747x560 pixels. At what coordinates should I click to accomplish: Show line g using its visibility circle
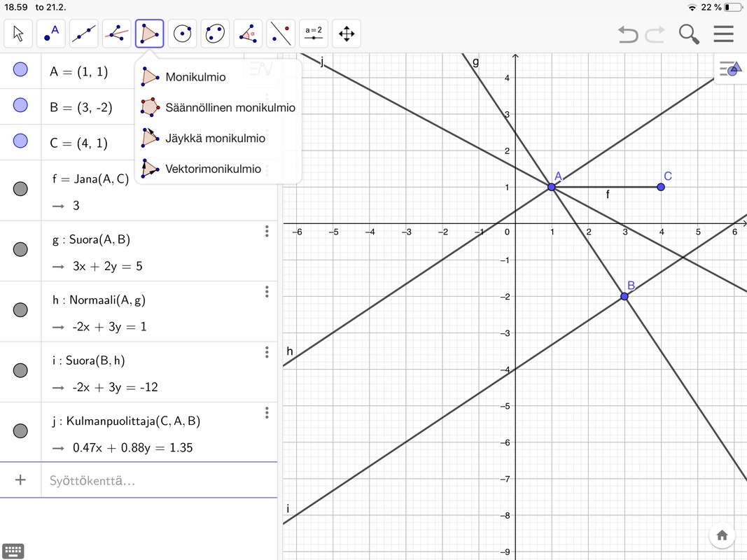point(20,249)
